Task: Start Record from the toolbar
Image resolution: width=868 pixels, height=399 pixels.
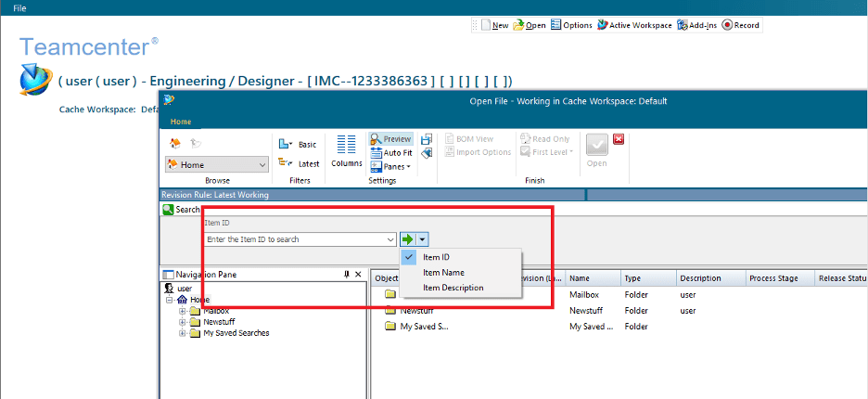Action: 740,25
